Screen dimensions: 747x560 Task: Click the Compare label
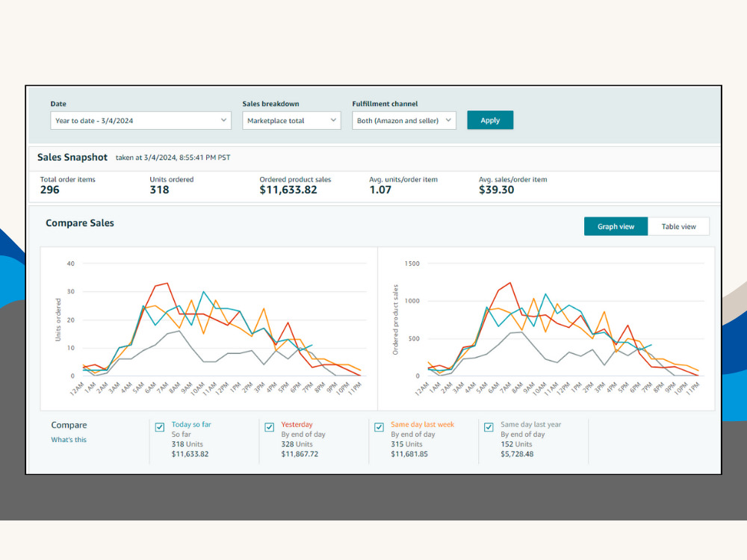69,425
